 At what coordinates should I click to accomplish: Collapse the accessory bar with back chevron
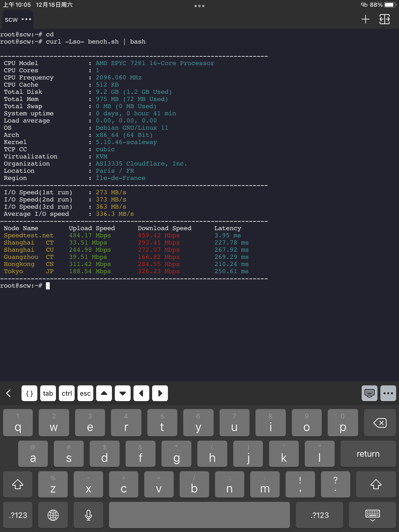[x=9, y=393]
